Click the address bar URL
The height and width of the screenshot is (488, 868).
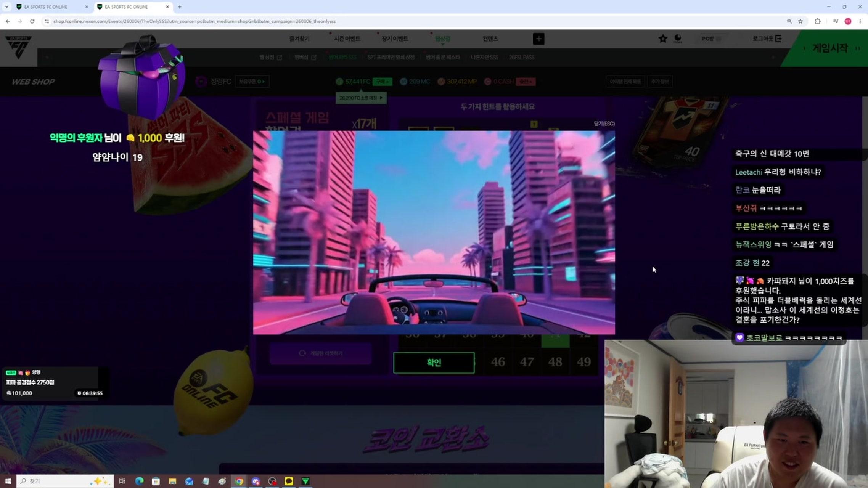pos(194,21)
